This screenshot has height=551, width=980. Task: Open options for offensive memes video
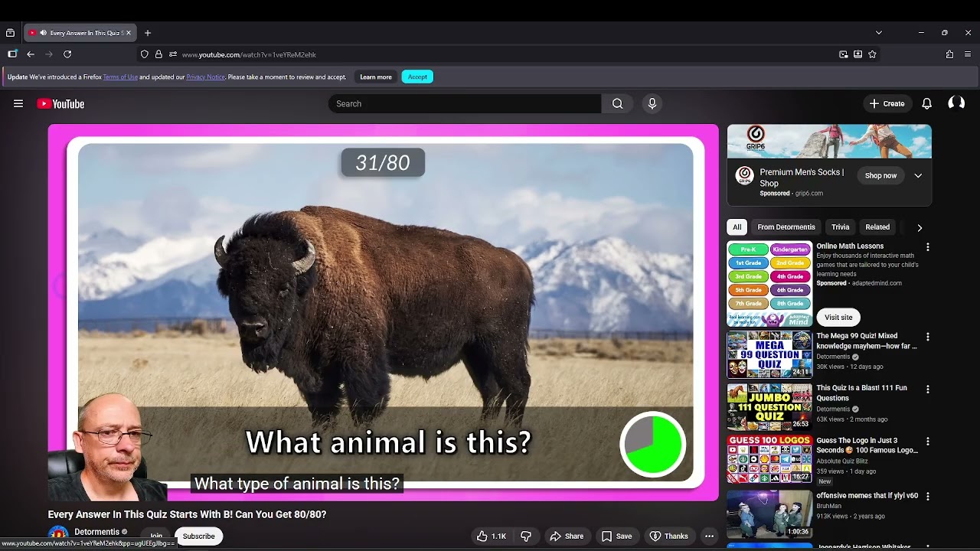(928, 496)
